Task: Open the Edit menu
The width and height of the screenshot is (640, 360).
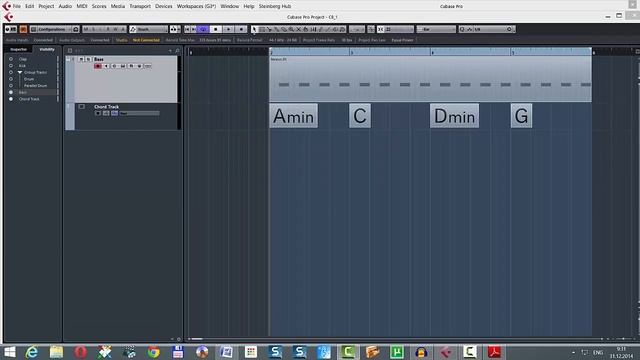Action: tap(29, 6)
